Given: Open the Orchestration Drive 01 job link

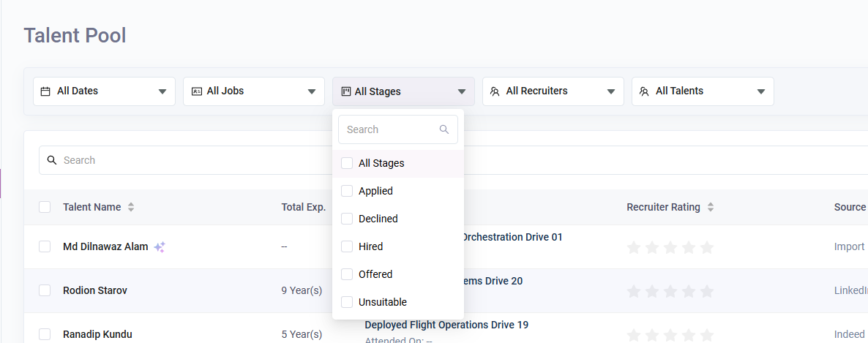Looking at the screenshot, I should (513, 237).
